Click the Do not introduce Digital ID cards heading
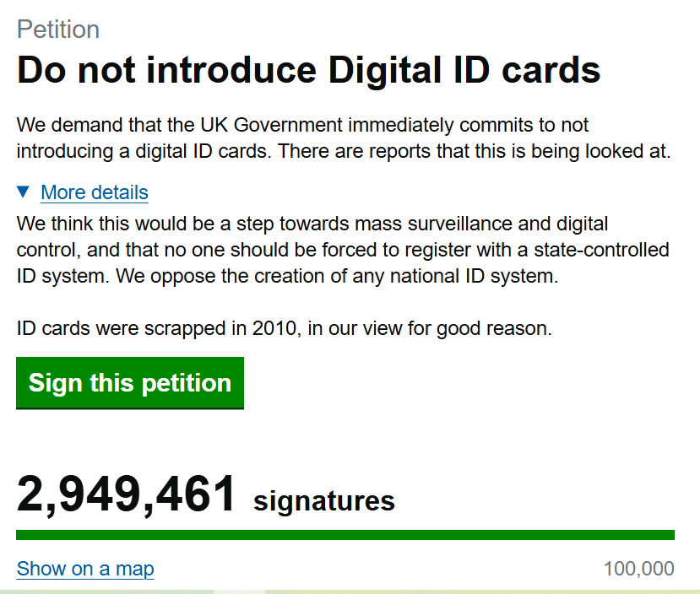Screen dimensions: 700x594 click(x=309, y=70)
